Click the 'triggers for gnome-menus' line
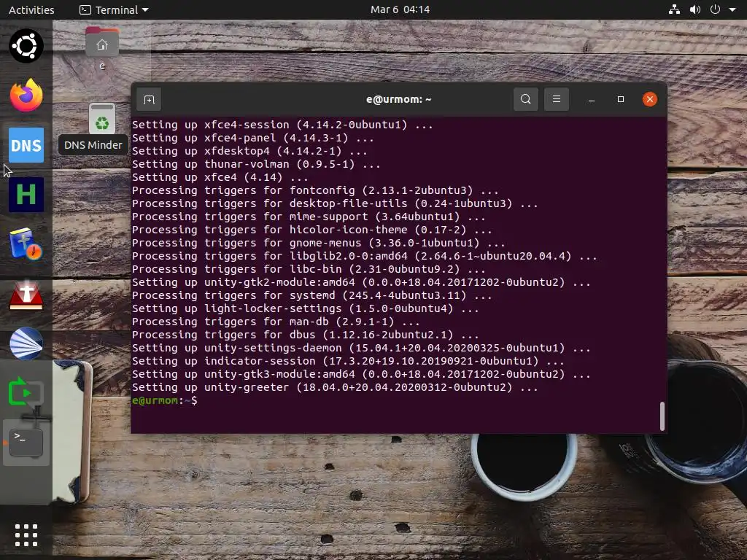 (x=319, y=243)
